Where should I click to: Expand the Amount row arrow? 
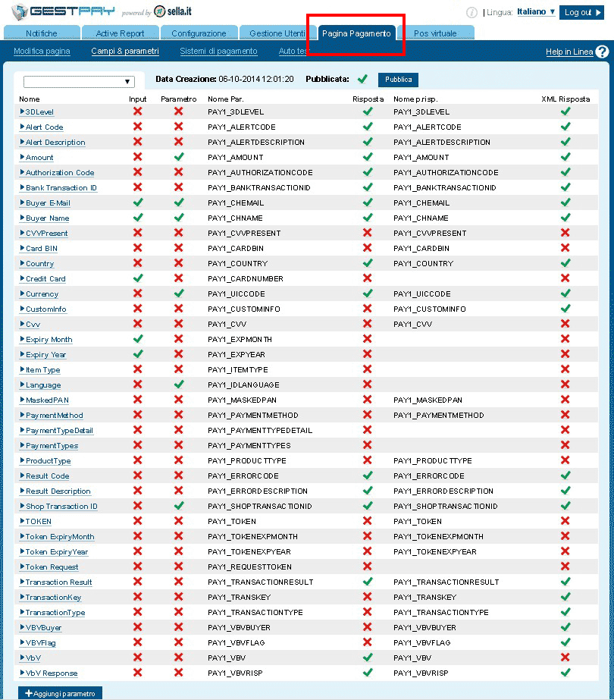coord(22,157)
